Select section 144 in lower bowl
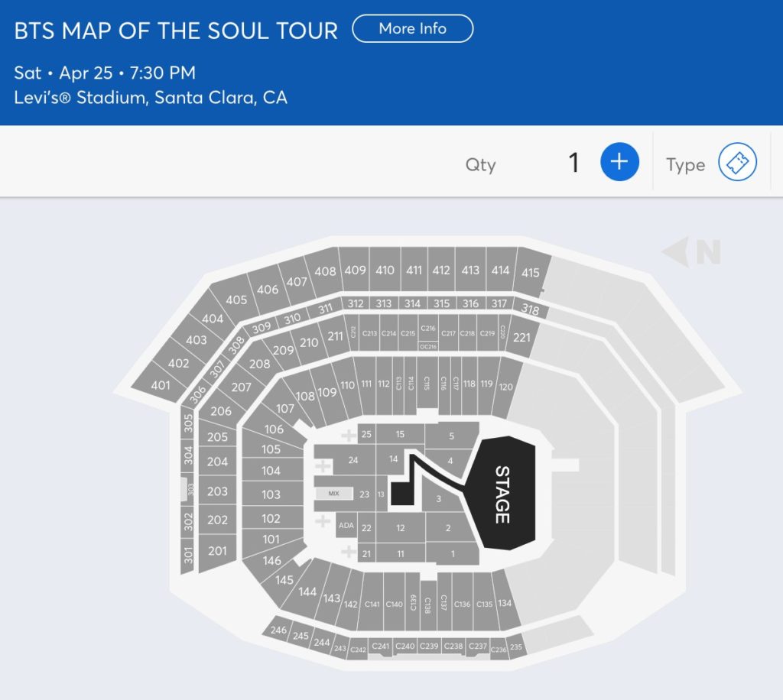The width and height of the screenshot is (783, 700). pyautogui.click(x=307, y=591)
